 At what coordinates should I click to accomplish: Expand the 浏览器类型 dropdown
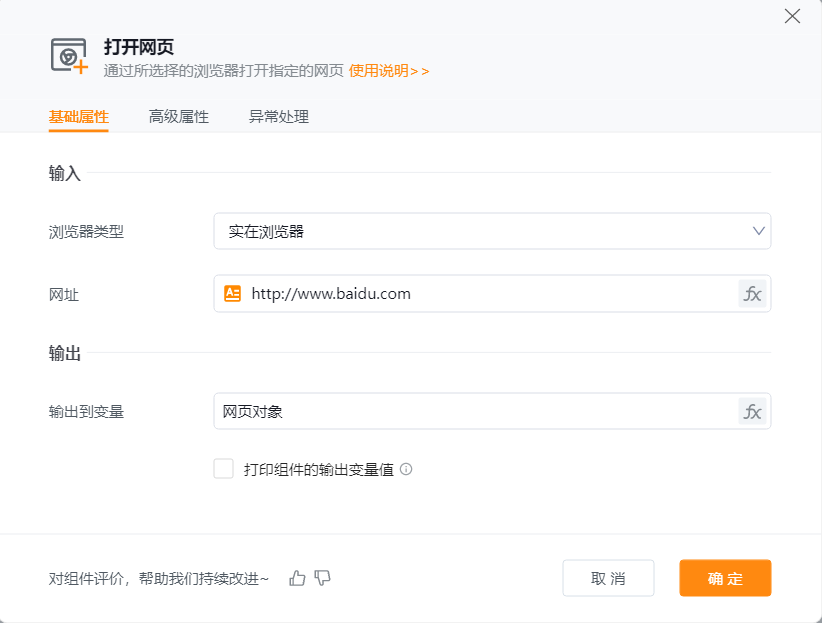[492, 232]
